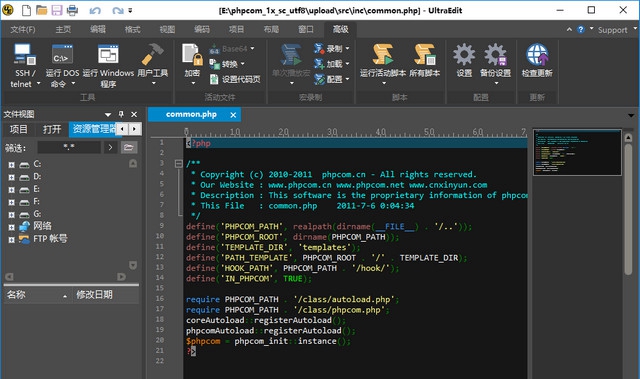Image resolution: width=640 pixels, height=379 pixels.
Task: Click the Undo arrow icon
Action: (95, 11)
